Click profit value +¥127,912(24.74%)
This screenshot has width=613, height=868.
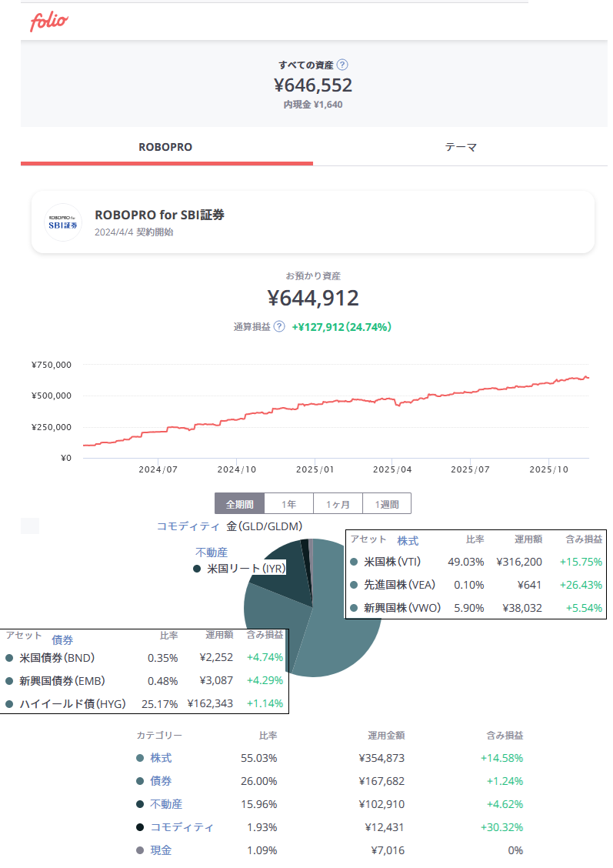tap(341, 327)
